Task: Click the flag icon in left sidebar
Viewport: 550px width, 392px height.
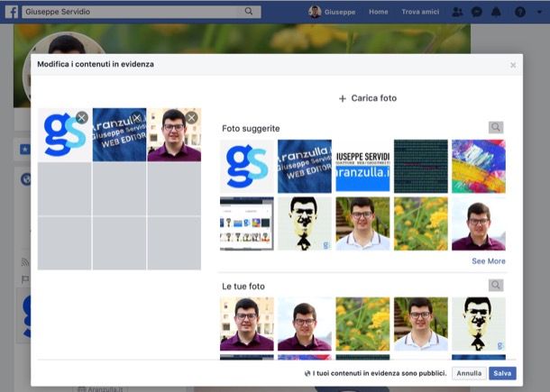Action: 25,279
